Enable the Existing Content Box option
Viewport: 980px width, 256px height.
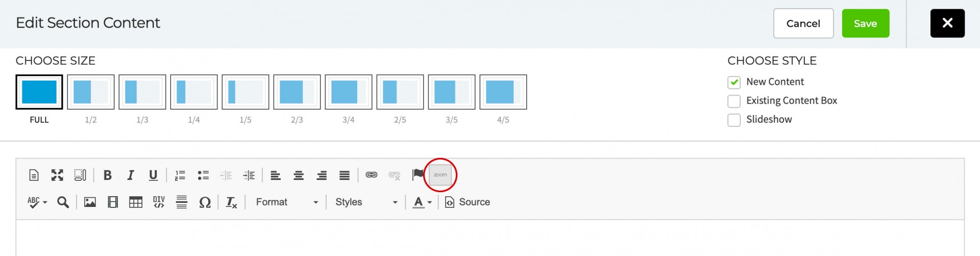[x=734, y=101]
